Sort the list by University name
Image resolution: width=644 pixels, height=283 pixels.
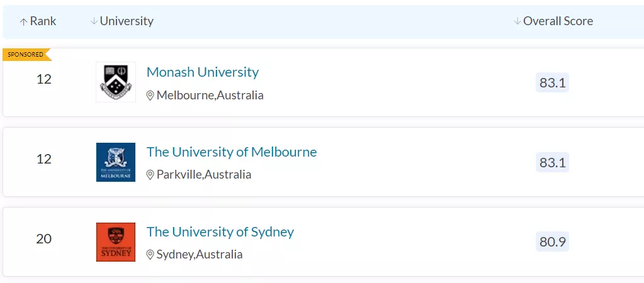click(127, 21)
